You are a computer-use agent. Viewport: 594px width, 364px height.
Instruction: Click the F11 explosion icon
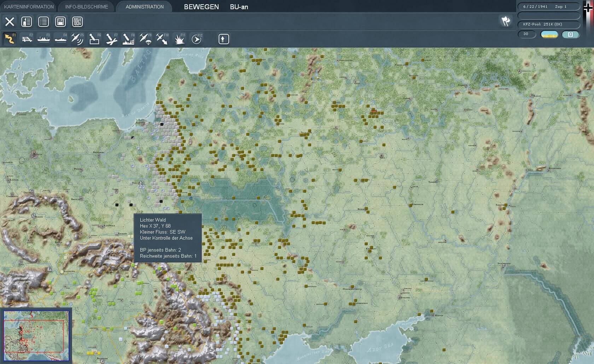(x=179, y=39)
